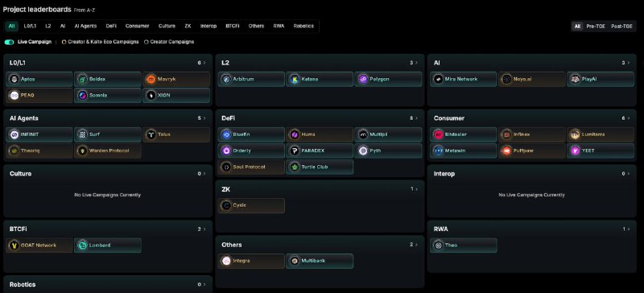Click the Lombard teal logo icon
Image resolution: width=644 pixels, height=293 pixels.
pos(82,246)
